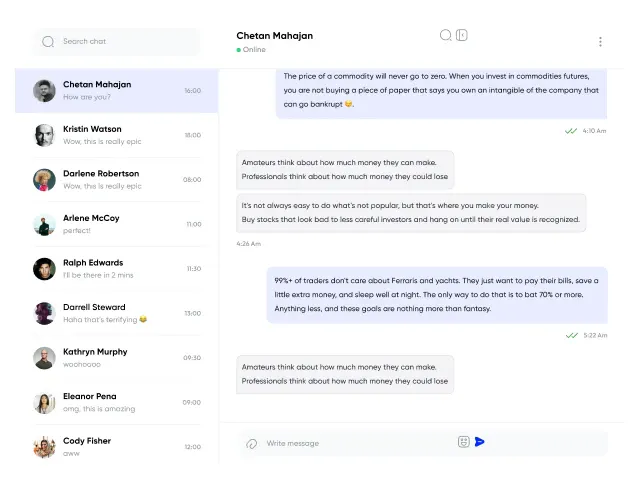Select the Arlene McCoy chat by name

pyautogui.click(x=91, y=218)
